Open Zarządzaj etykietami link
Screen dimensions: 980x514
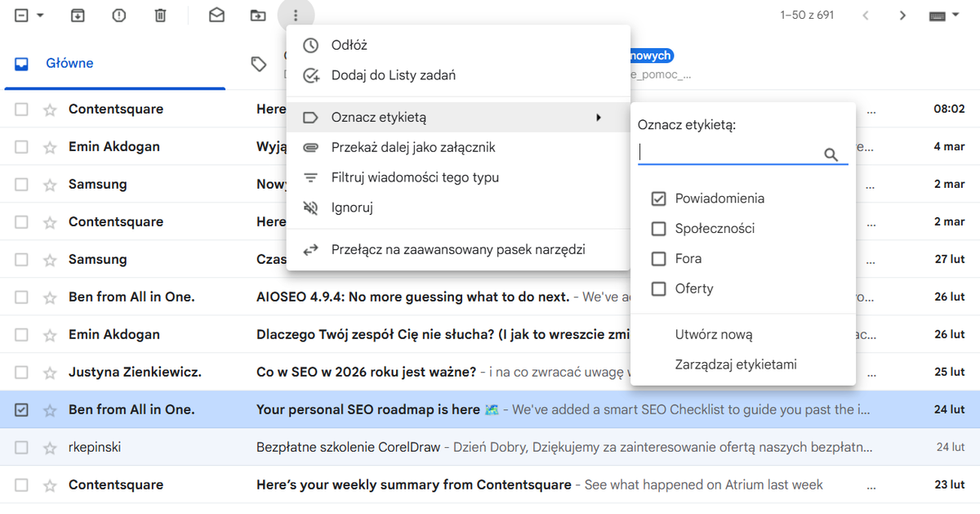click(x=736, y=364)
